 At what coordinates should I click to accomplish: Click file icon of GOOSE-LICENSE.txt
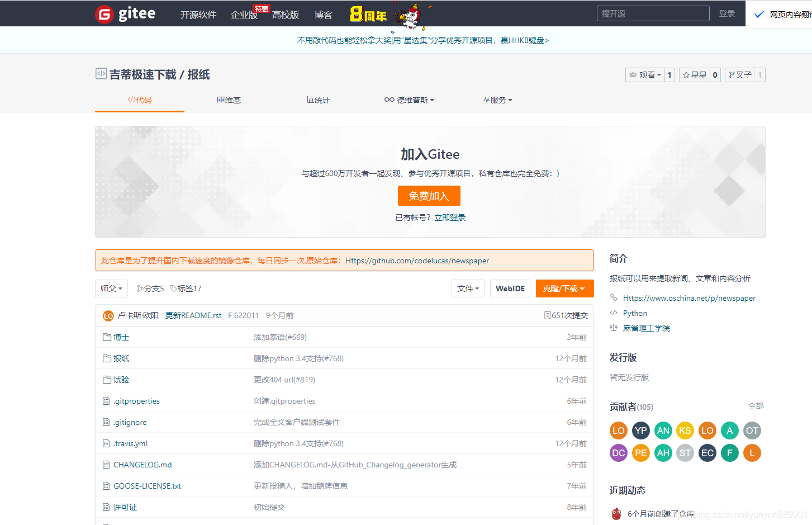tap(106, 486)
